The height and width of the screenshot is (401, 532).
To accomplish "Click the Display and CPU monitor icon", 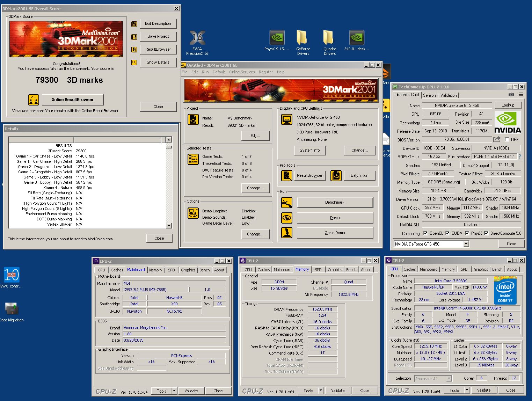I will point(287,119).
